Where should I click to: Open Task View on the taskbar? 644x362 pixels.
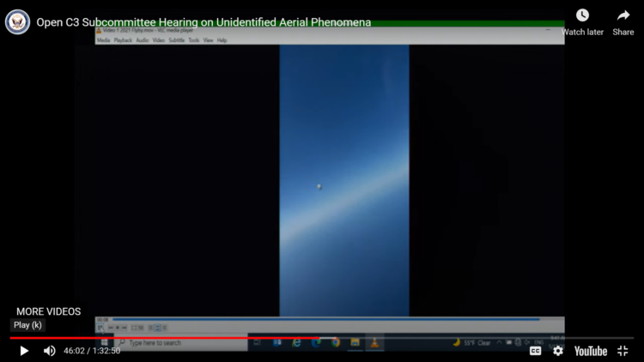(x=257, y=343)
